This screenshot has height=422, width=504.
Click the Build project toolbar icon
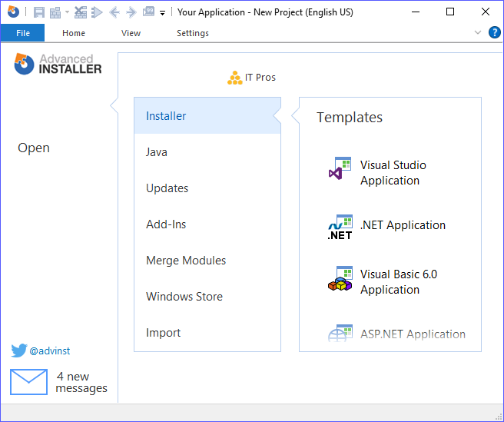pos(55,12)
